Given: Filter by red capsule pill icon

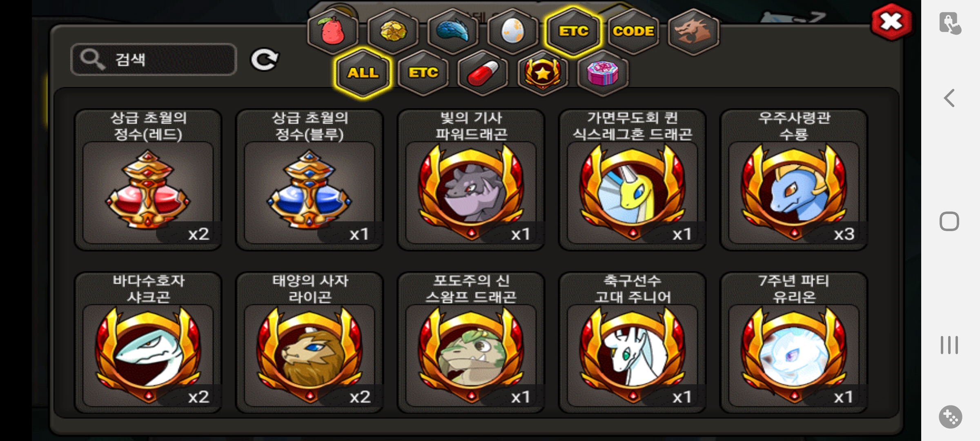Looking at the screenshot, I should (x=483, y=73).
